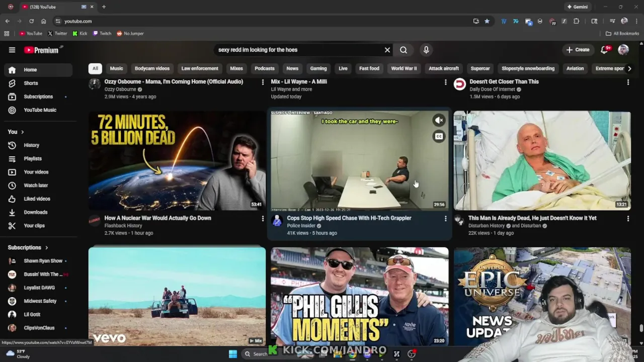This screenshot has width=644, height=362.
Task: Show more chips with the right arrow
Action: pos(629,68)
